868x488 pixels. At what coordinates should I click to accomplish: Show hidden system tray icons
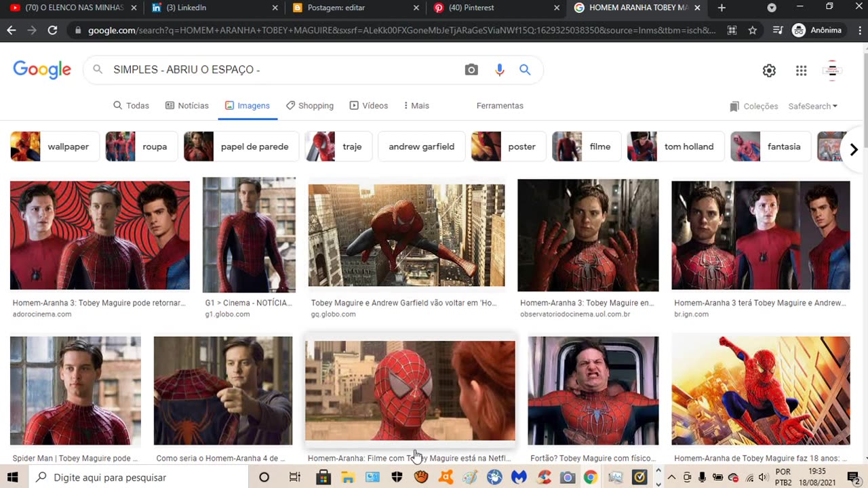point(671,477)
